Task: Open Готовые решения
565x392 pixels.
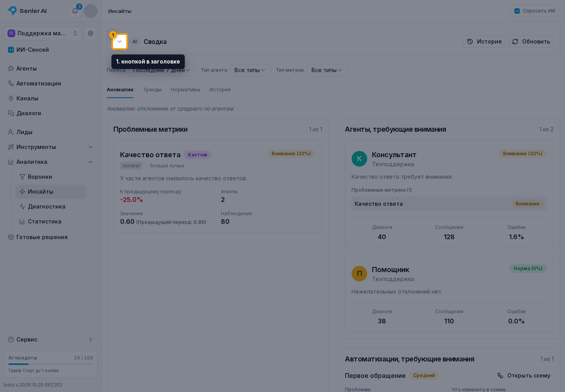Action: [x=51, y=237]
